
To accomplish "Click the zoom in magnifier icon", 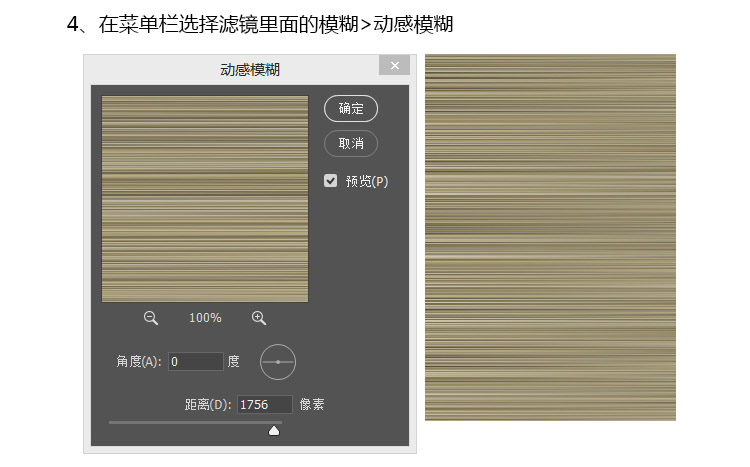I will pyautogui.click(x=259, y=318).
